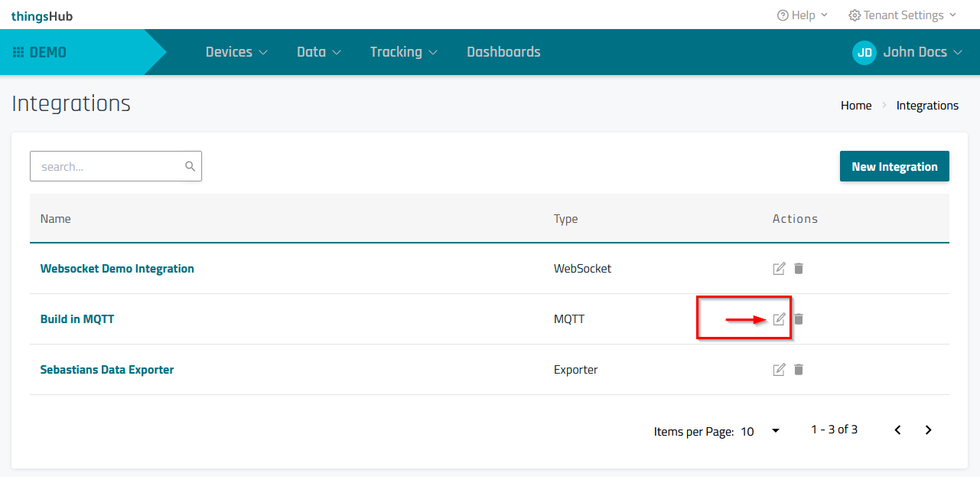Go to previous page of results
980x477 pixels.
click(898, 430)
